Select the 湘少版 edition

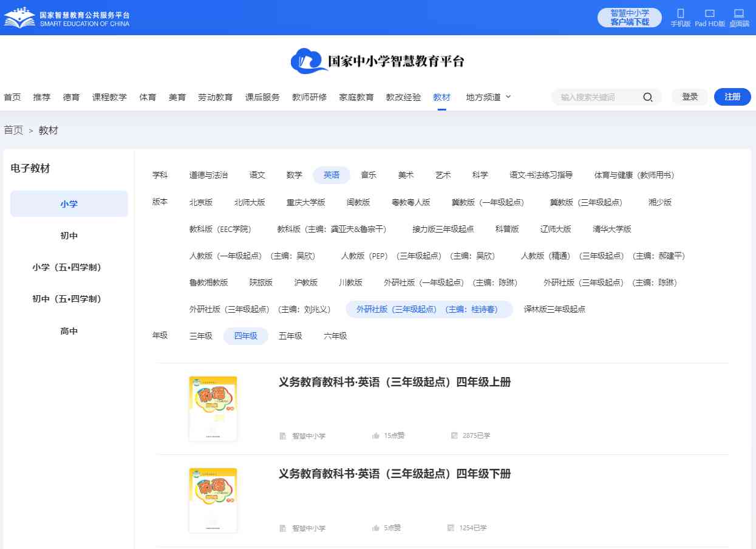tap(660, 202)
